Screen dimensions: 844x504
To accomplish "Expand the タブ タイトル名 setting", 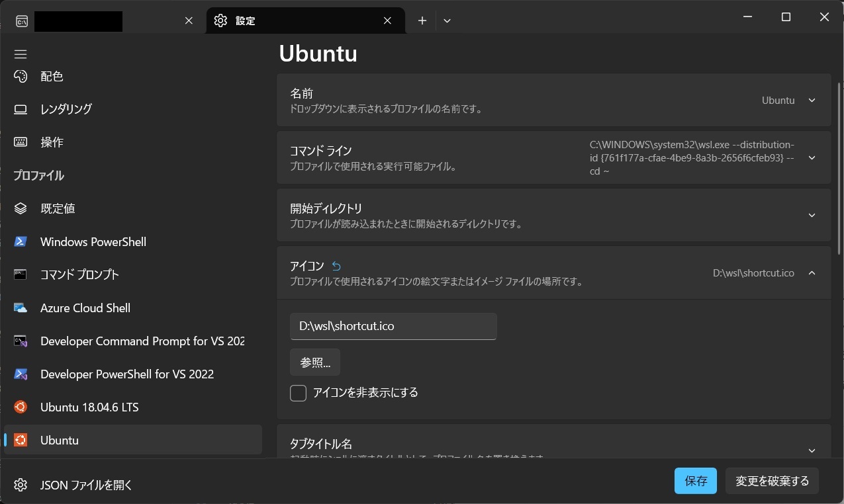I will pos(812,450).
